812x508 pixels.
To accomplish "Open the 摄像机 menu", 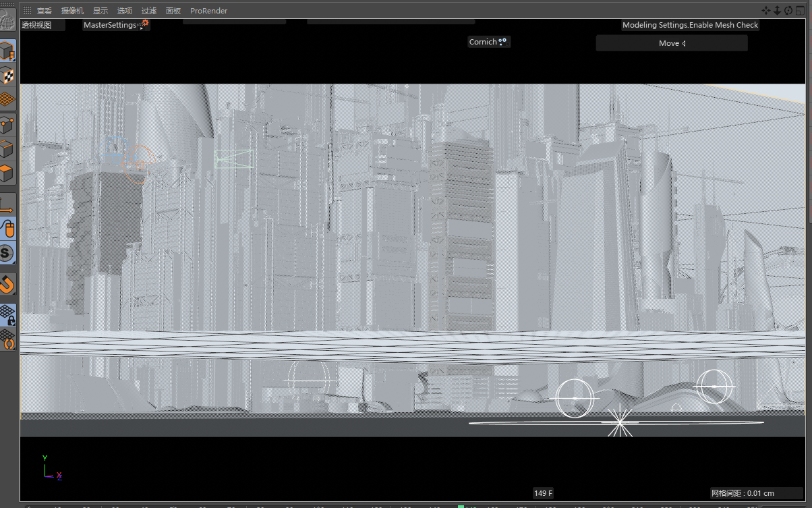I will [x=71, y=10].
